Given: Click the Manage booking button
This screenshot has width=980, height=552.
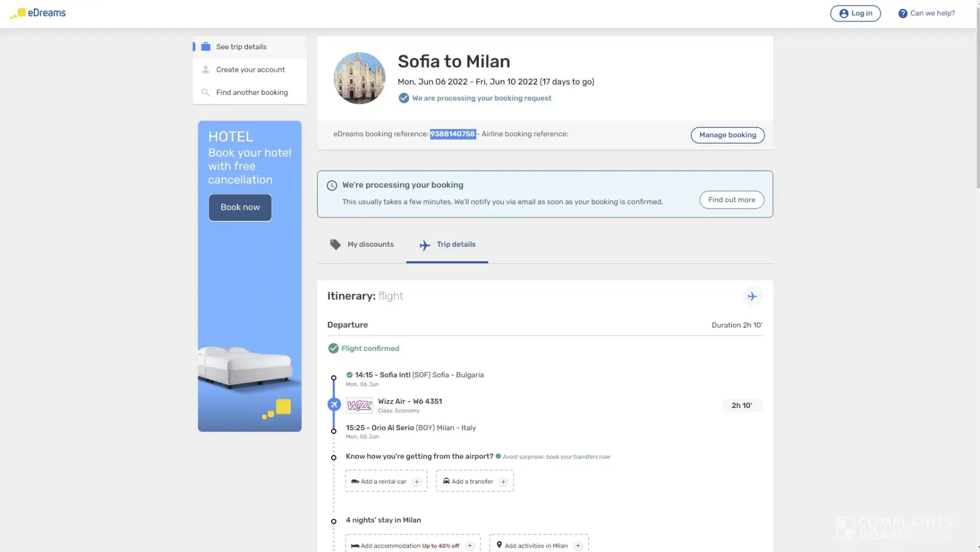Looking at the screenshot, I should [x=727, y=135].
